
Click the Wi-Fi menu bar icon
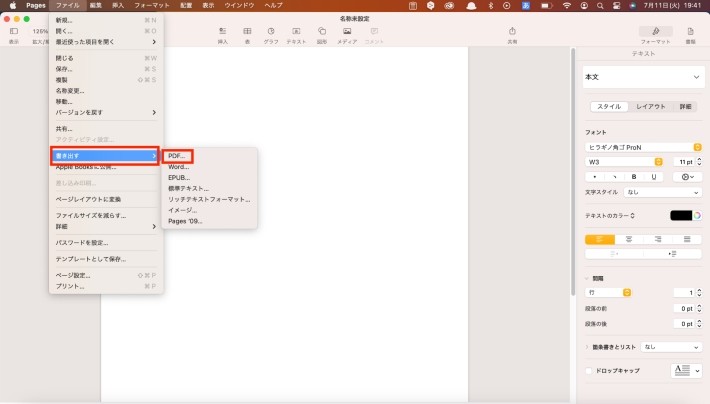tap(566, 5)
